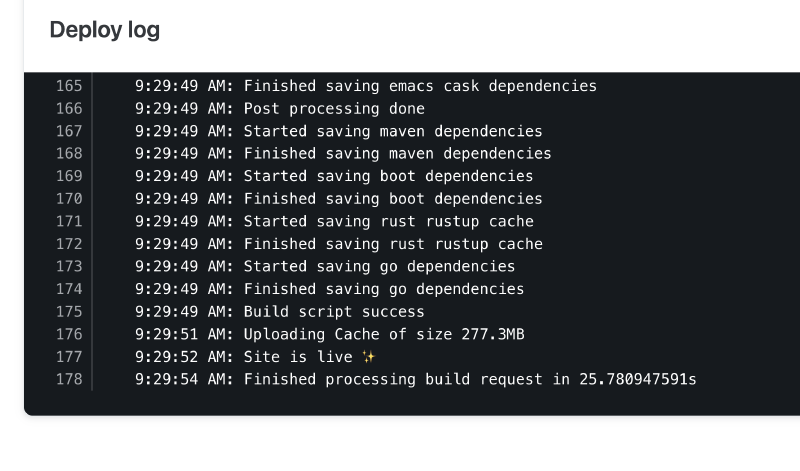Screen dimensions: 800x471
Task: Click the "Uploading Cache of size 277.3MB" line
Action: point(330,334)
